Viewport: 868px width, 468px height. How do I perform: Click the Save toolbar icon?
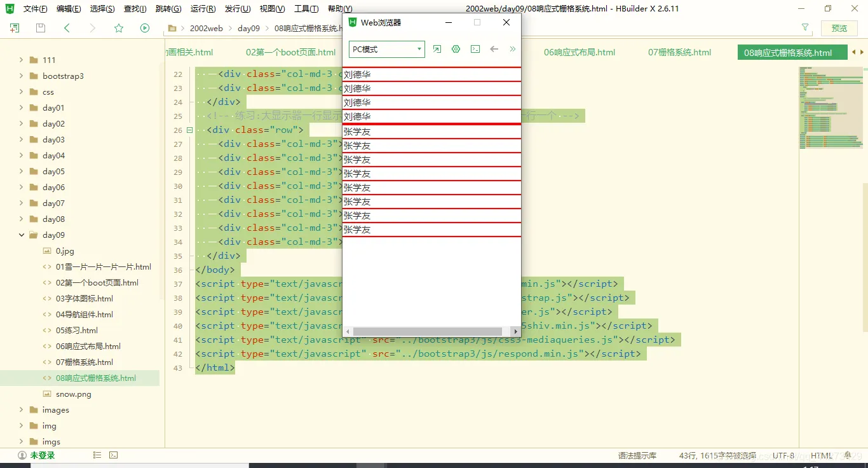coord(41,28)
